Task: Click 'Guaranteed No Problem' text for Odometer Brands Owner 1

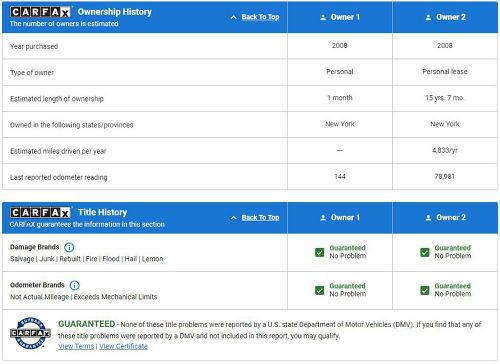Action: pos(348,290)
